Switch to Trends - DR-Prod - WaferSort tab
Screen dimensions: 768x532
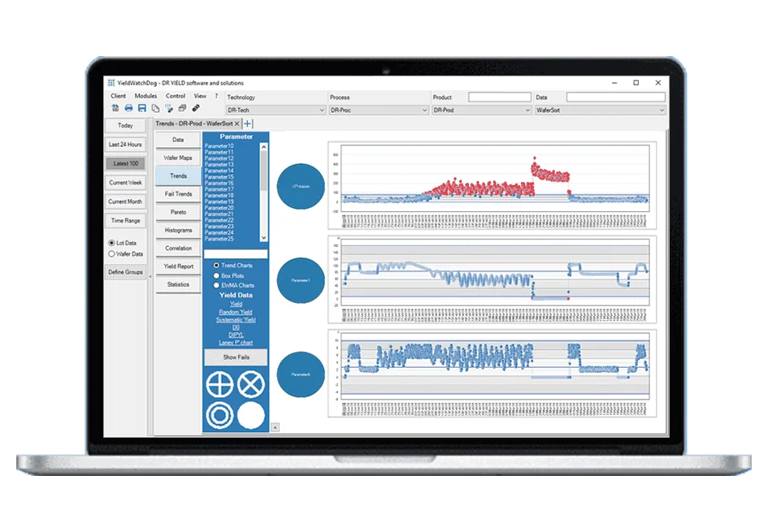tap(194, 123)
